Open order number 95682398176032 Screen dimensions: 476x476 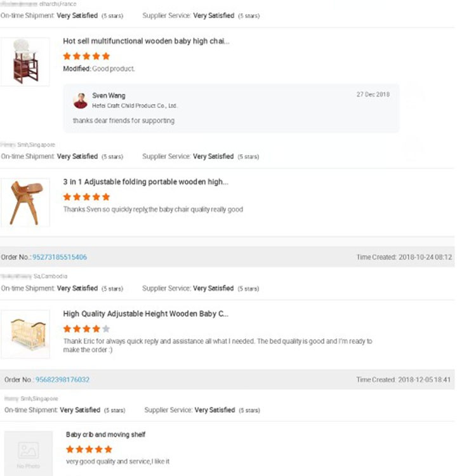coord(62,380)
